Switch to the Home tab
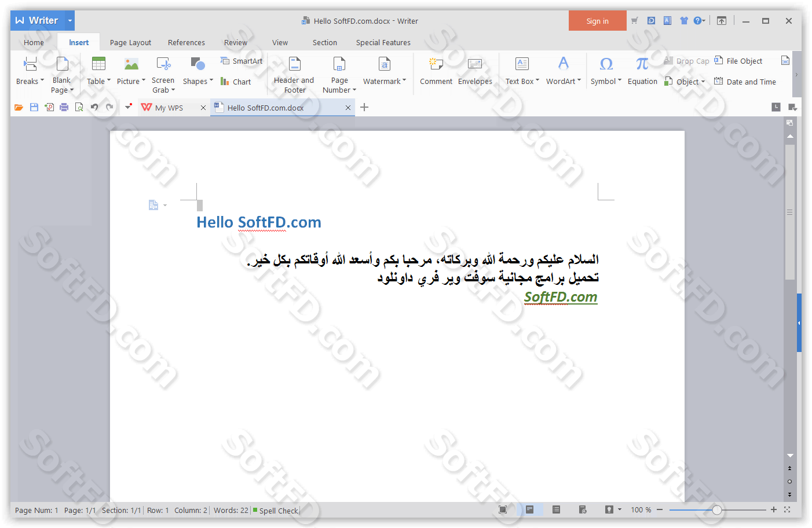The image size is (812, 528). [x=34, y=42]
